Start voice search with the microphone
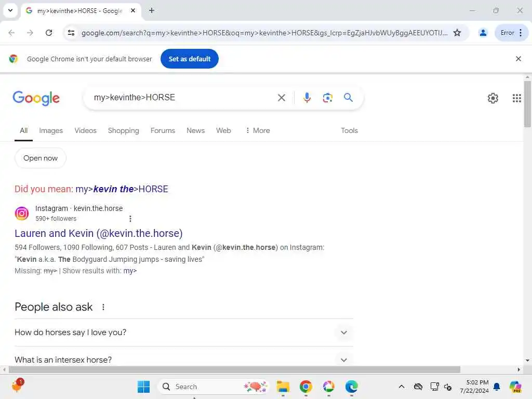Image resolution: width=532 pixels, height=399 pixels. click(307, 98)
